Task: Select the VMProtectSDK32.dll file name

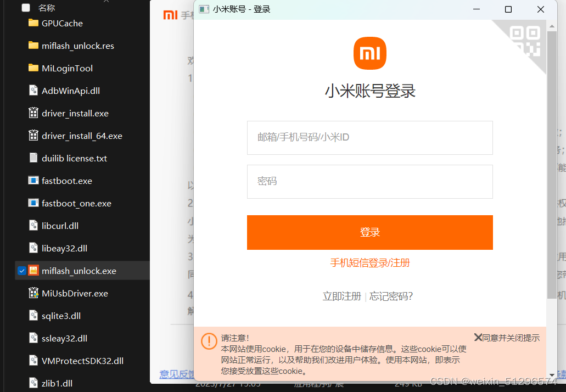Action: [82, 361]
